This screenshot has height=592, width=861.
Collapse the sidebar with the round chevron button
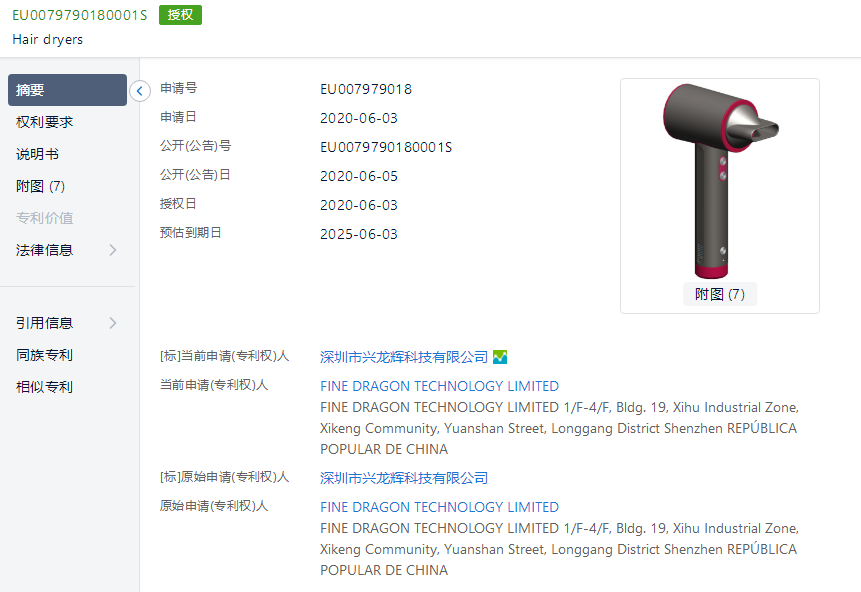[140, 91]
